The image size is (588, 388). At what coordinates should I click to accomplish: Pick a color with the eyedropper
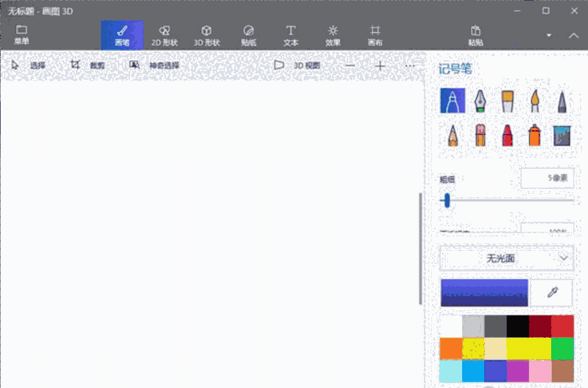pyautogui.click(x=550, y=293)
